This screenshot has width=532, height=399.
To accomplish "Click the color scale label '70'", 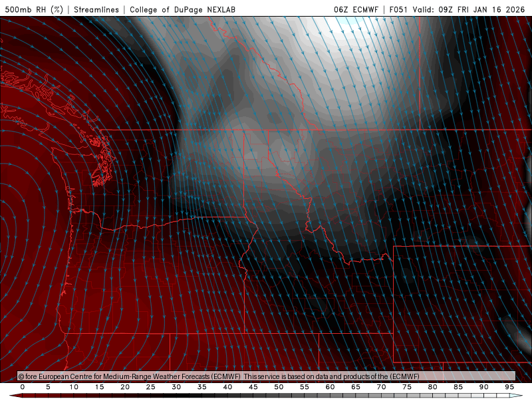I will tap(381, 387).
